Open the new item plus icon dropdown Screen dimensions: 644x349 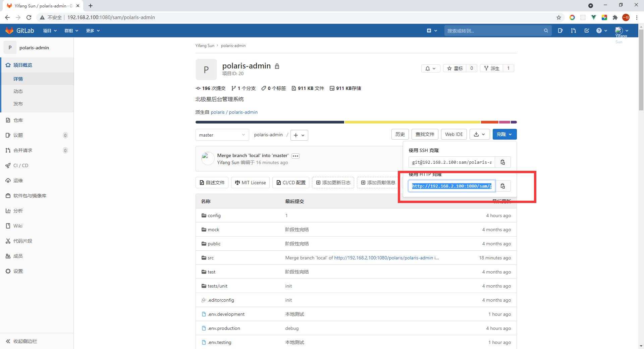(432, 31)
